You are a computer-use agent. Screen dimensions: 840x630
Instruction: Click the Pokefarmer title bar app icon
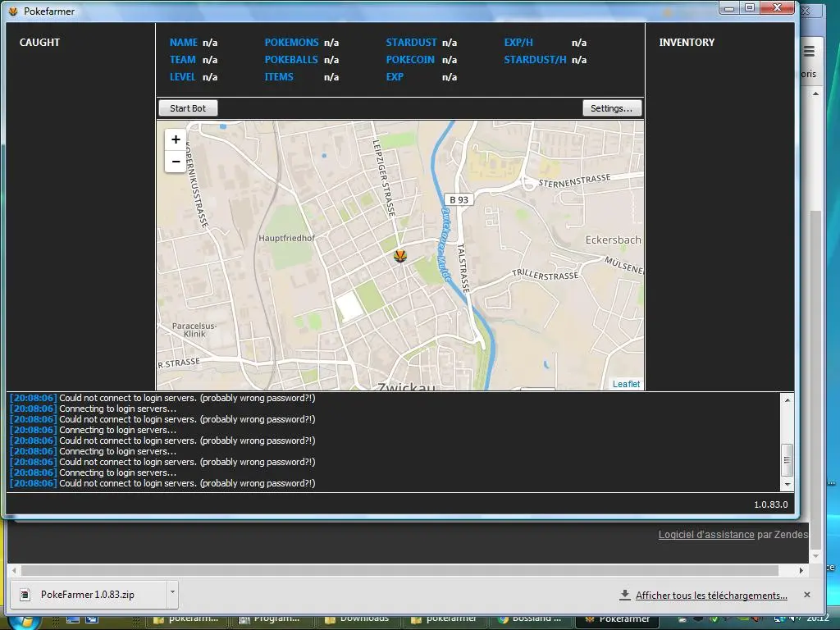pyautogui.click(x=14, y=11)
